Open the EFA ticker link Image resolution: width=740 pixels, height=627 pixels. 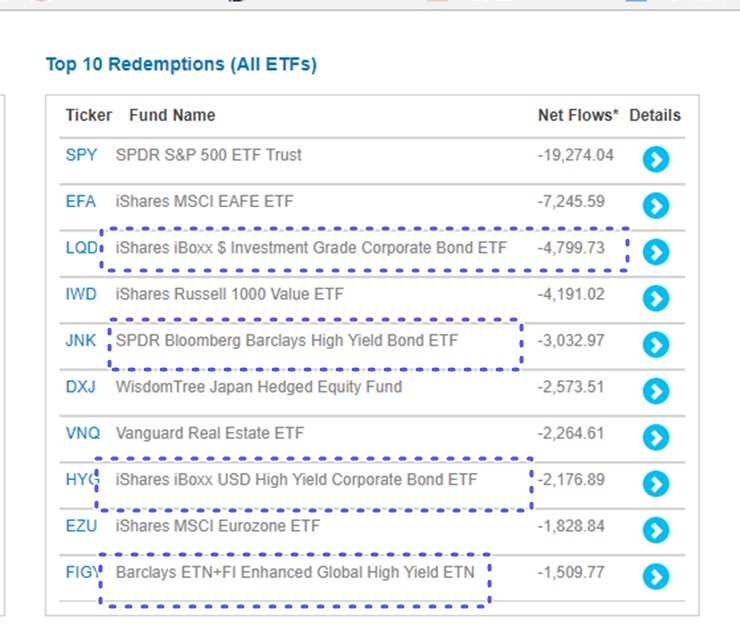coord(81,201)
